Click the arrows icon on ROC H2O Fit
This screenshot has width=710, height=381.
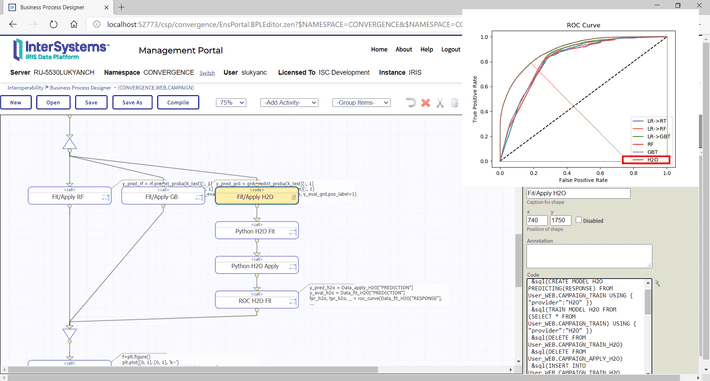(293, 302)
